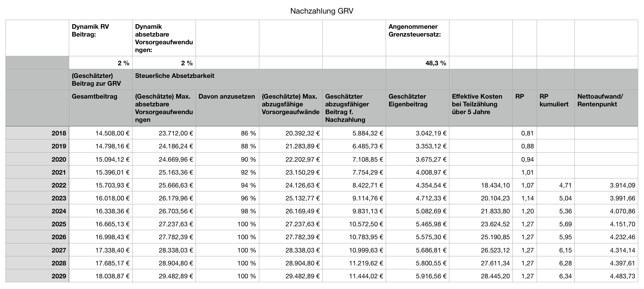Select the Nettoaufwand value 4.483,73
The image size is (644, 289).
click(606, 276)
